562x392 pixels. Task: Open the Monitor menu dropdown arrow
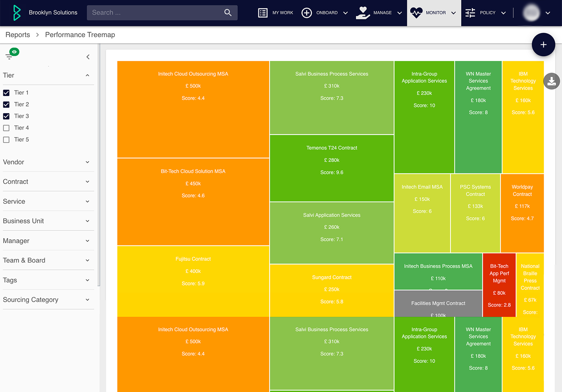tap(453, 13)
